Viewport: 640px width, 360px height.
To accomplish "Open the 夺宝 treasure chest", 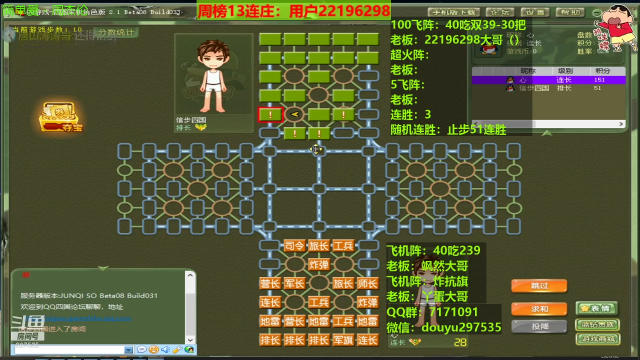I will tap(61, 117).
